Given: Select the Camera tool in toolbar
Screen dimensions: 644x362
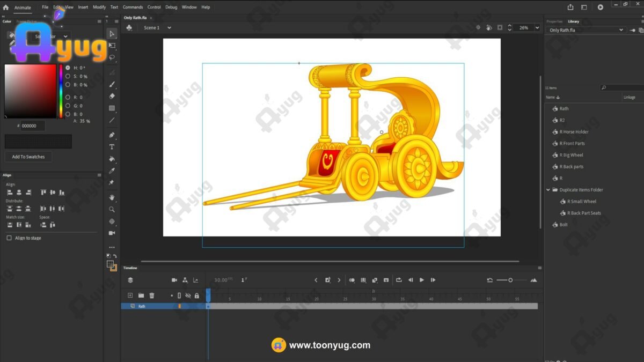Looking at the screenshot, I should (x=112, y=233).
